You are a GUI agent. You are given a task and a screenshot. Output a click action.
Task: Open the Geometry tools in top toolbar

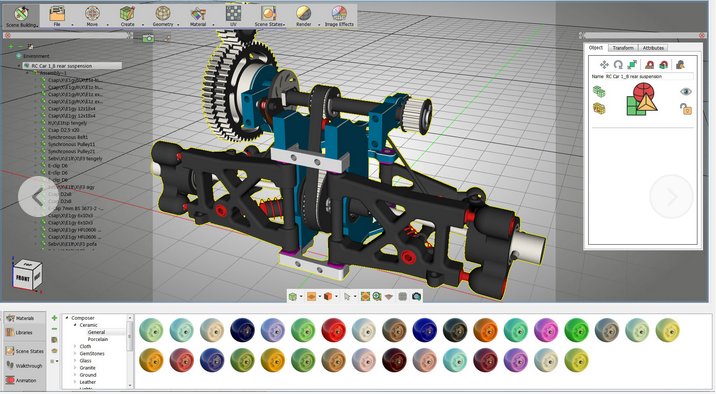pos(163,16)
